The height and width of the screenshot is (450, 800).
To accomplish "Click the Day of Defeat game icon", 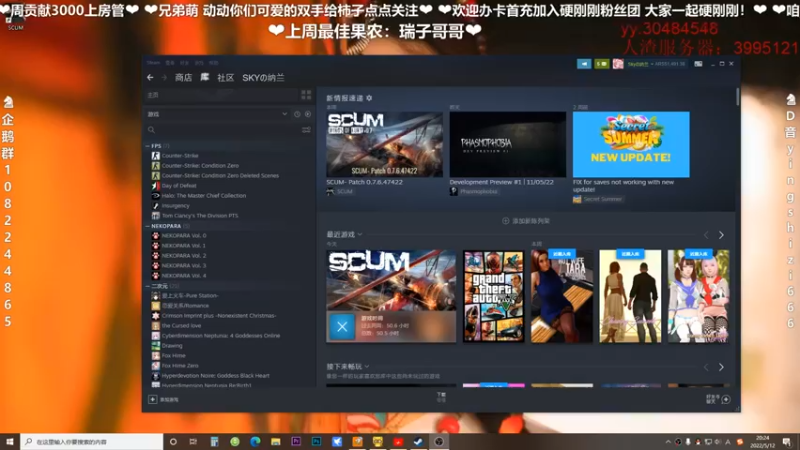I will tap(156, 186).
